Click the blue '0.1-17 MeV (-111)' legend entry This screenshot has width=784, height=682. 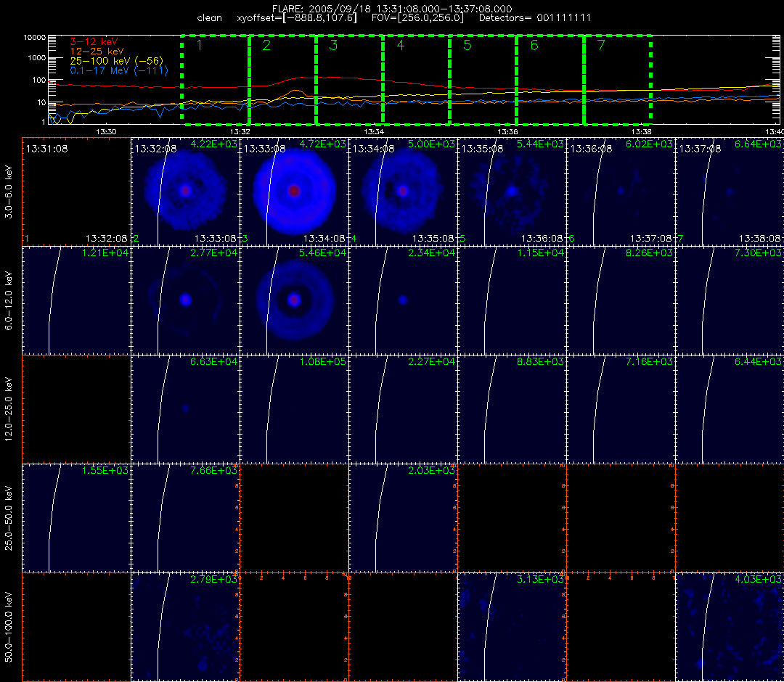click(119, 70)
